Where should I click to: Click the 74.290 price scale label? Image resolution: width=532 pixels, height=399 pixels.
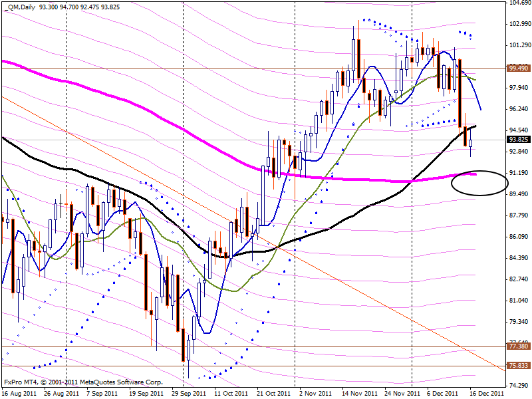tap(519, 385)
